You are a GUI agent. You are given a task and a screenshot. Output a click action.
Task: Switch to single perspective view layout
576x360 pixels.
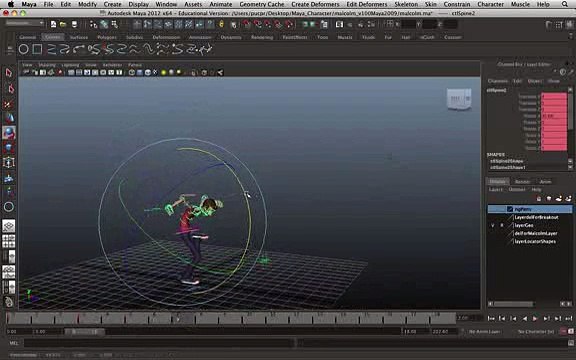pyautogui.click(x=9, y=226)
